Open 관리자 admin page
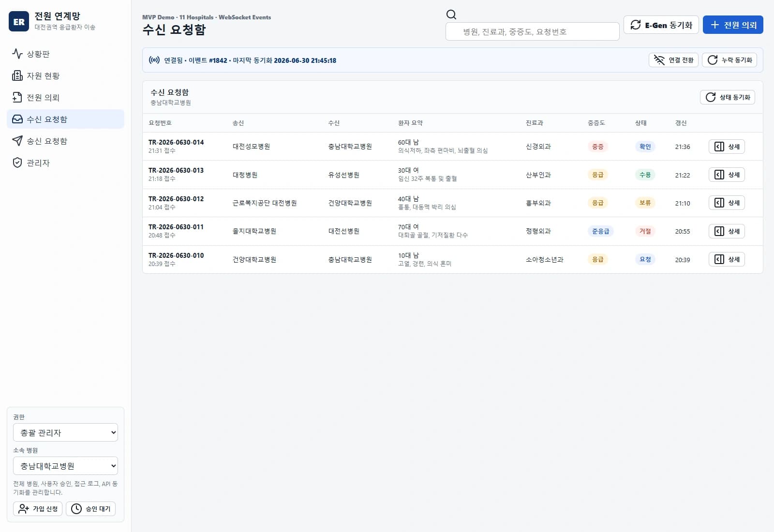 coord(65,163)
